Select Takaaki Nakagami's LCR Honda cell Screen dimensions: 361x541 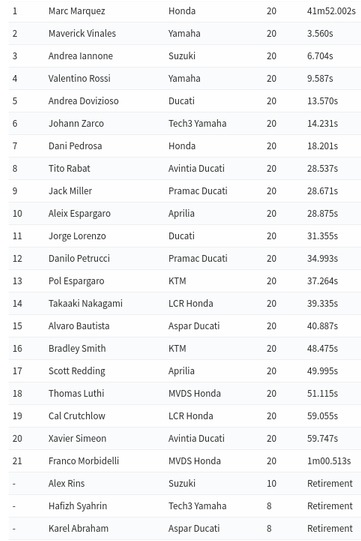click(191, 303)
